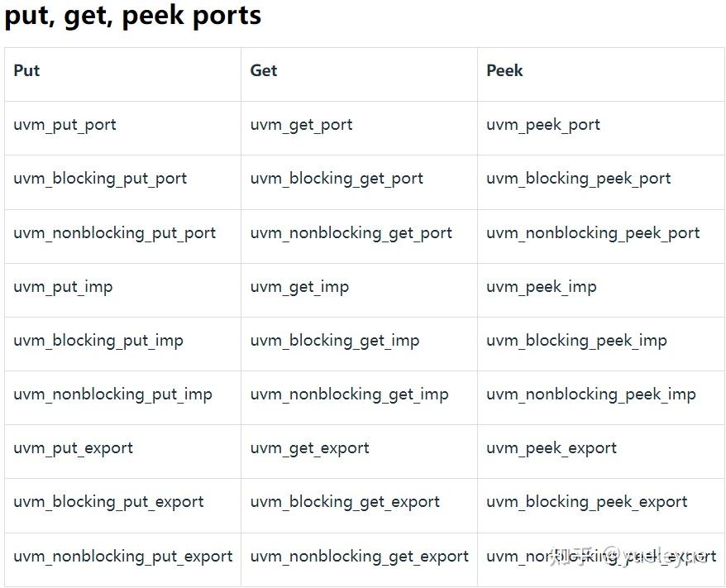
Task: Select uvm_blocking_get_port text
Action: click(x=337, y=179)
